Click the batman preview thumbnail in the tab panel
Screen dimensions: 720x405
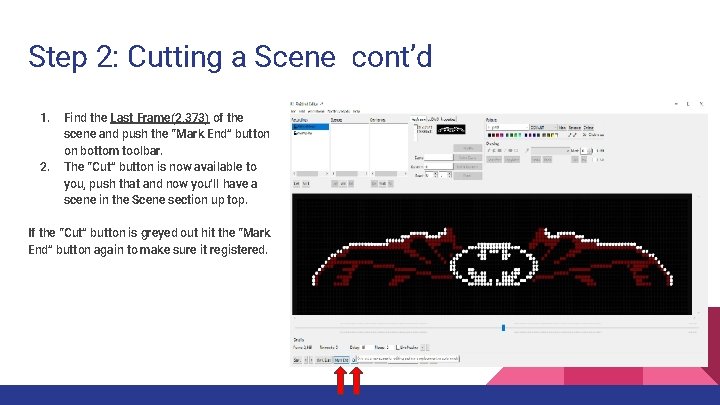coord(450,129)
